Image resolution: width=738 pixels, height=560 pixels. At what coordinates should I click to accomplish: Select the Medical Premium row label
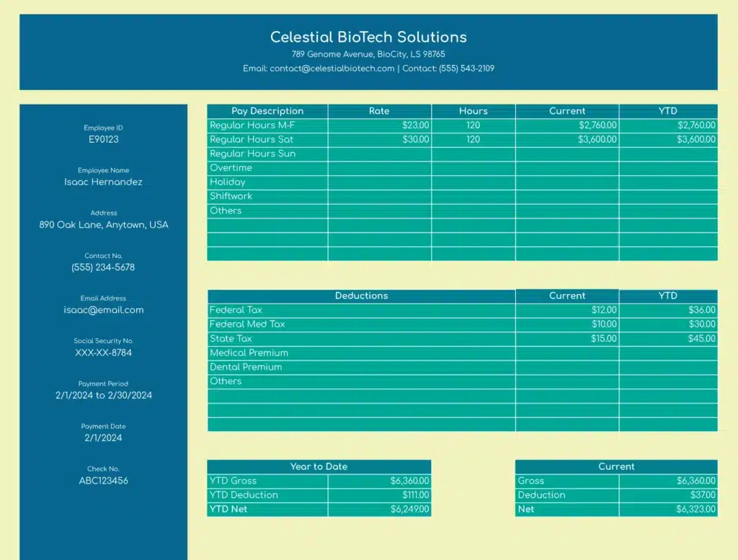click(x=249, y=353)
